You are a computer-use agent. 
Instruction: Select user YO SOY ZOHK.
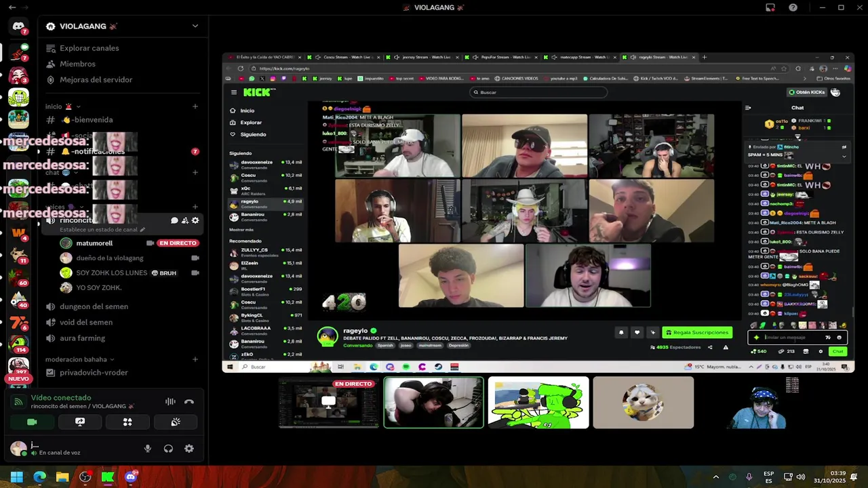[99, 287]
